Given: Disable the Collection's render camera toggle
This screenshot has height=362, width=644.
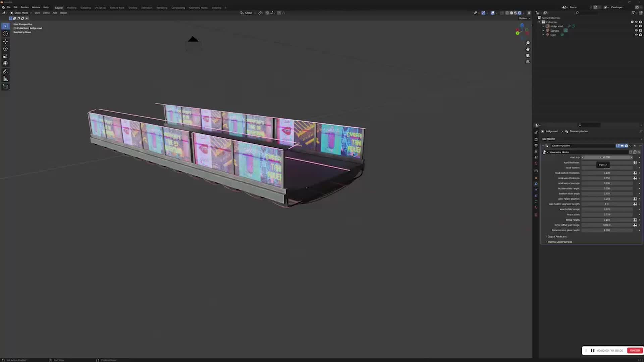Looking at the screenshot, I should 640,22.
